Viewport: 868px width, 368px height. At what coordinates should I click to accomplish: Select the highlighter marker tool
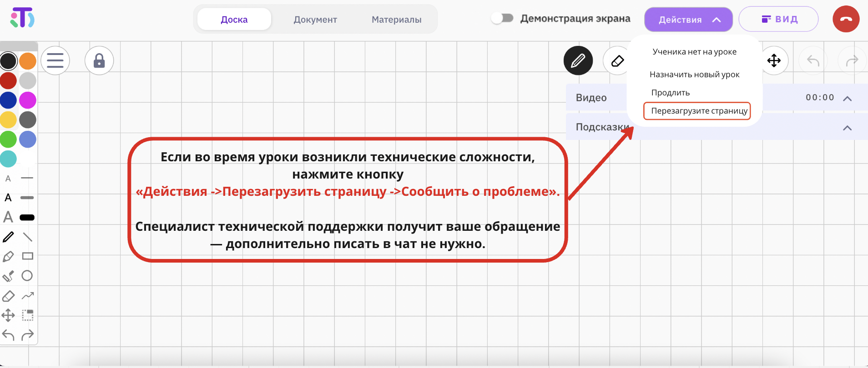8,257
